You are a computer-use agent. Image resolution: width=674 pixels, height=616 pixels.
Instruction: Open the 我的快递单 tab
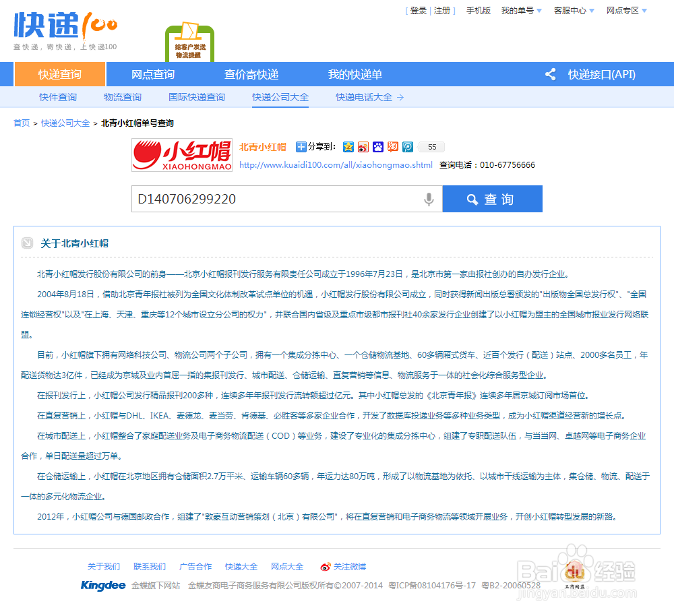tap(355, 74)
